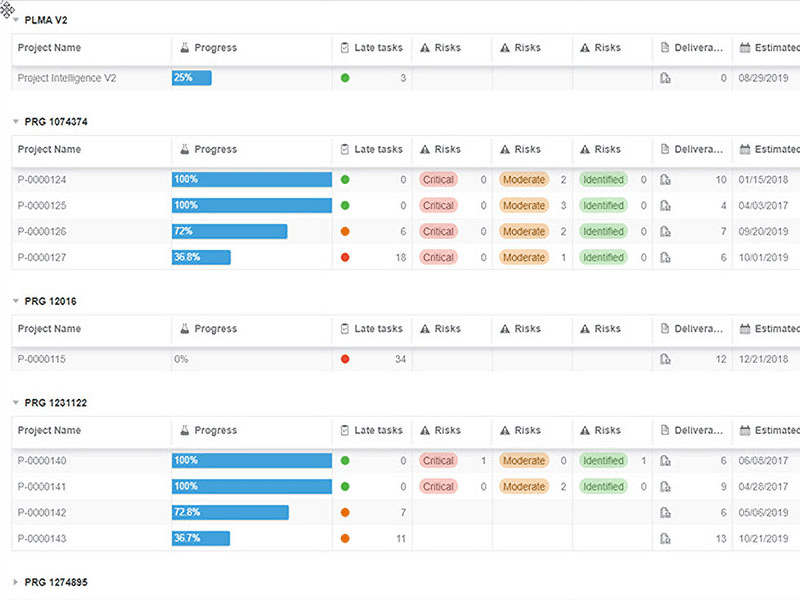Click the Critical risk badge for P-0000140
The width and height of the screenshot is (800, 600).
438,461
